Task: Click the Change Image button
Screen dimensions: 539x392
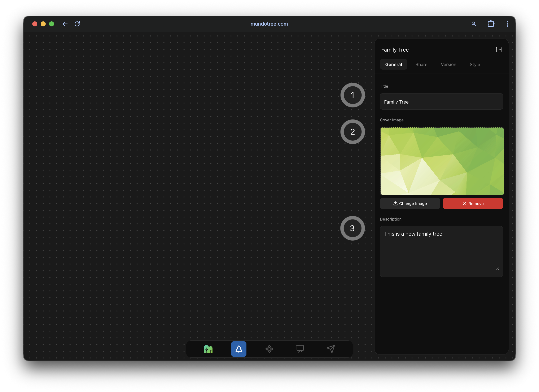Action: (x=410, y=204)
